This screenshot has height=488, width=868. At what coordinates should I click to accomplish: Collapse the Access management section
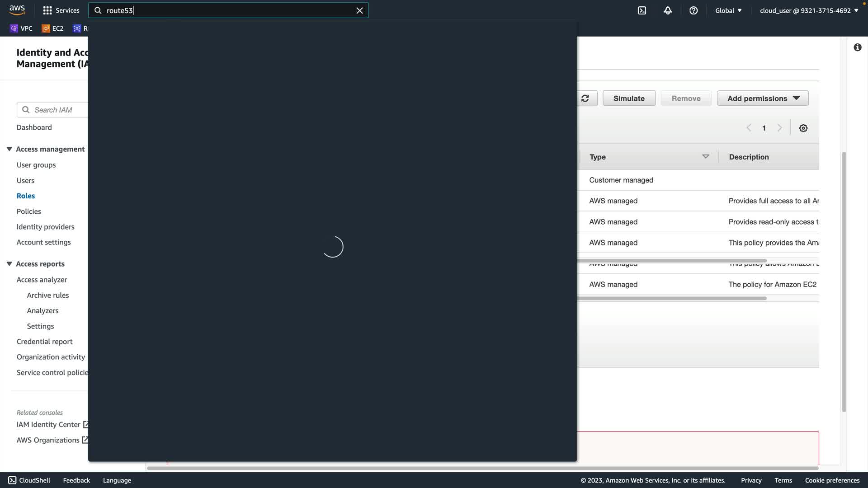click(x=9, y=149)
